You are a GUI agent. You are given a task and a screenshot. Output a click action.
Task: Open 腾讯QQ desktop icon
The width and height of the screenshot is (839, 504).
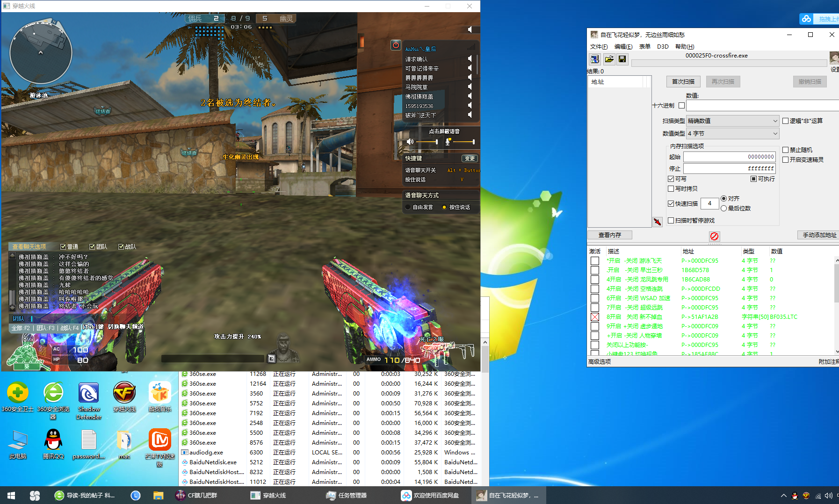[x=53, y=444]
